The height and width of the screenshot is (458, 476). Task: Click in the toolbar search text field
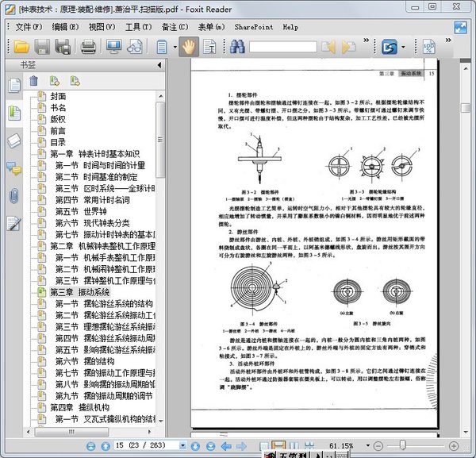pyautogui.click(x=282, y=47)
